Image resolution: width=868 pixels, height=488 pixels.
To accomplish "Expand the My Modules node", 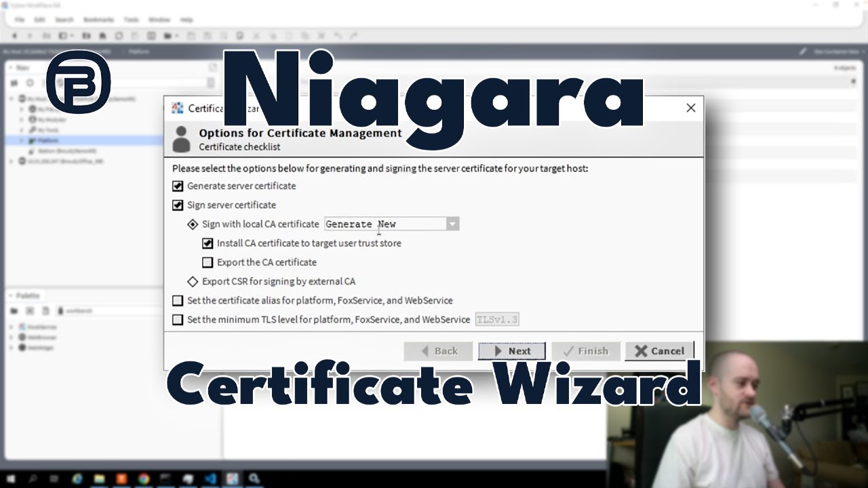I will click(22, 119).
